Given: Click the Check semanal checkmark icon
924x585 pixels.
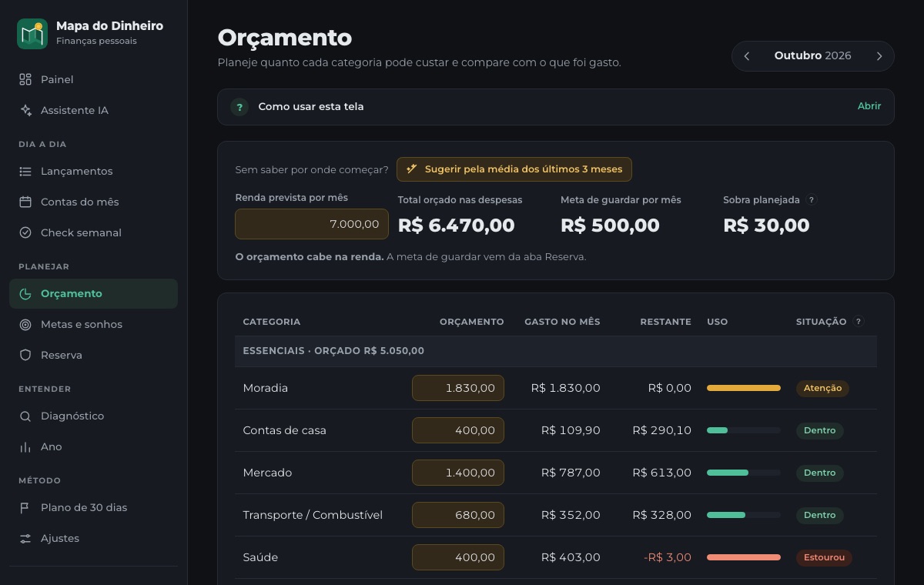Looking at the screenshot, I should 25,232.
